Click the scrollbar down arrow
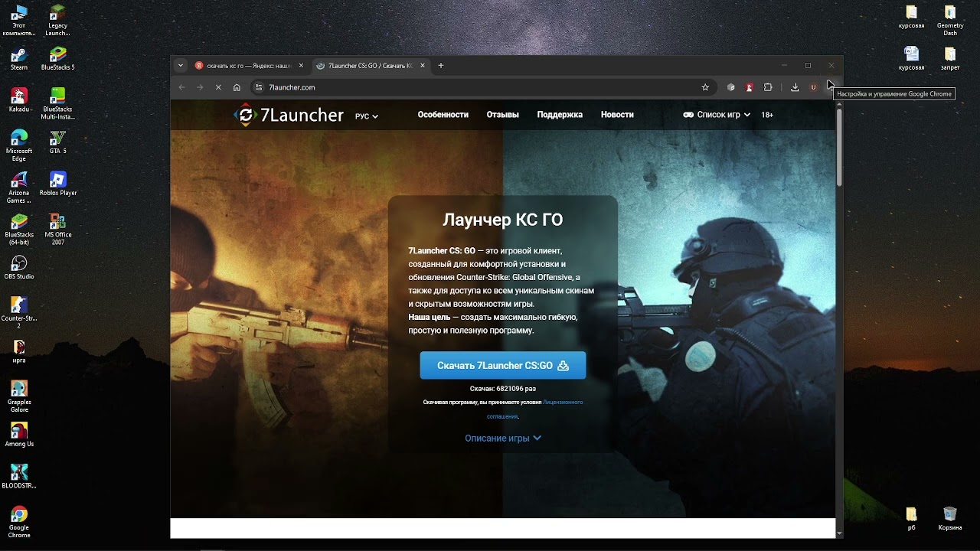This screenshot has height=551, width=980. tap(839, 533)
